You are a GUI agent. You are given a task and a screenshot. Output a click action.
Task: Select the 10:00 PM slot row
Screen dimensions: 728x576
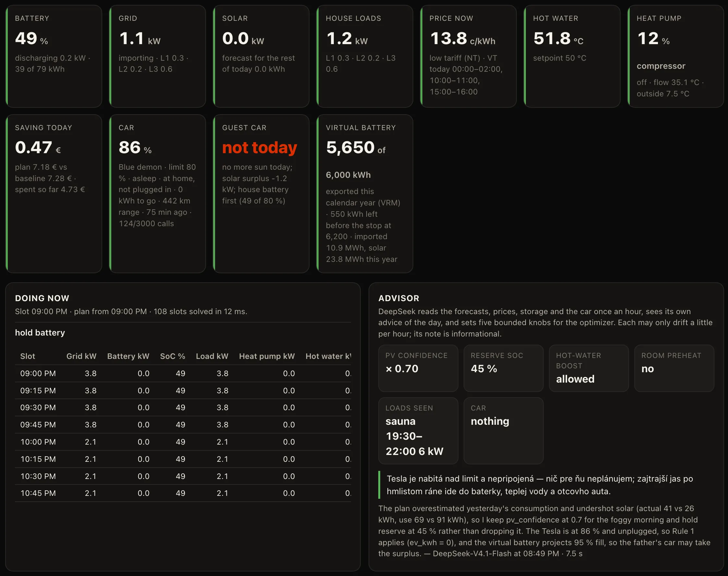coord(183,442)
